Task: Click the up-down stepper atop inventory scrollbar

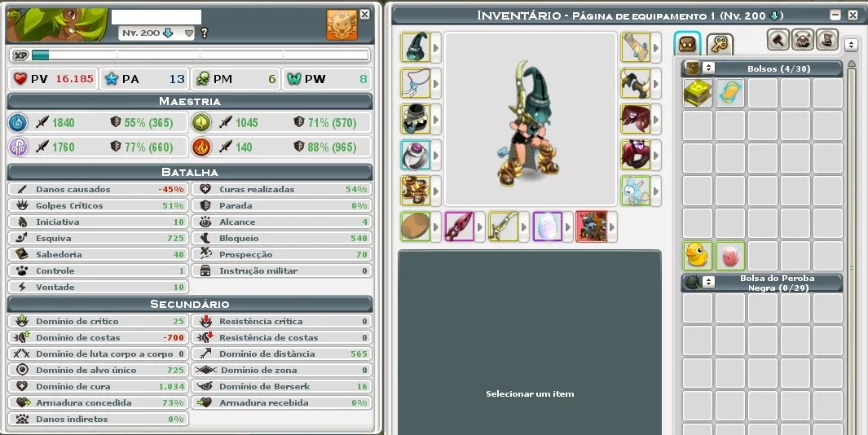Action: point(852,44)
